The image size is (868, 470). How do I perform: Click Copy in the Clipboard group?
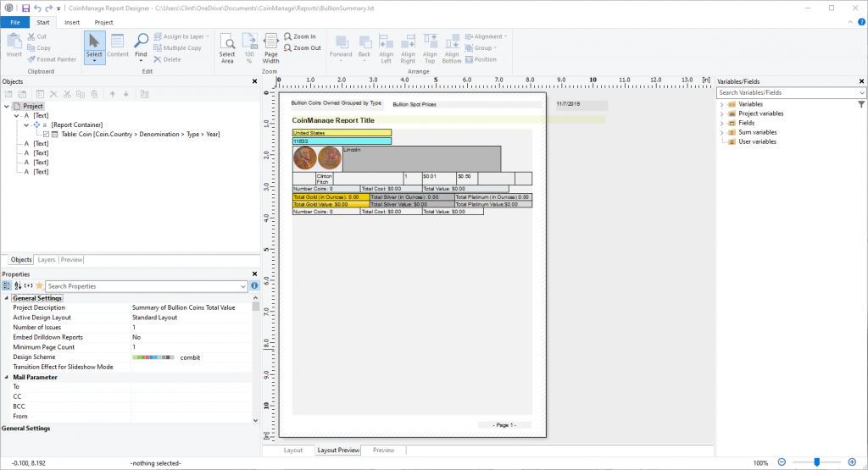(x=39, y=48)
